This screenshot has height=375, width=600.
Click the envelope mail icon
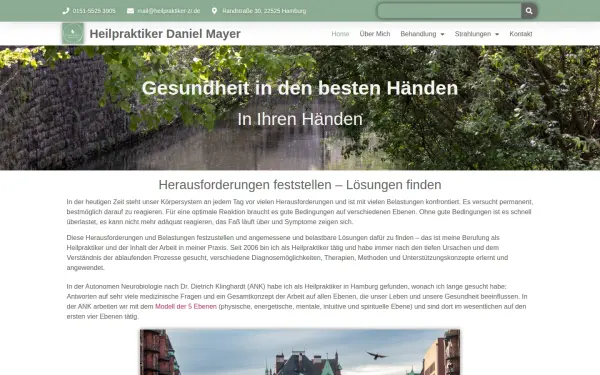(x=130, y=11)
